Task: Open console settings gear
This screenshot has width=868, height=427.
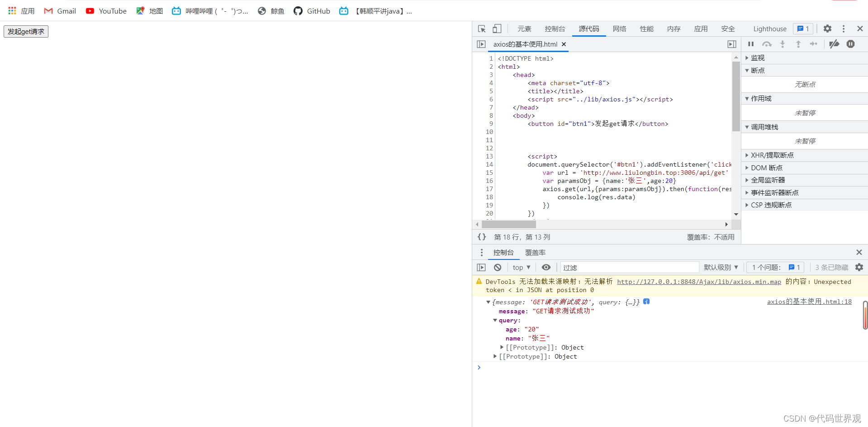Action: 859,267
